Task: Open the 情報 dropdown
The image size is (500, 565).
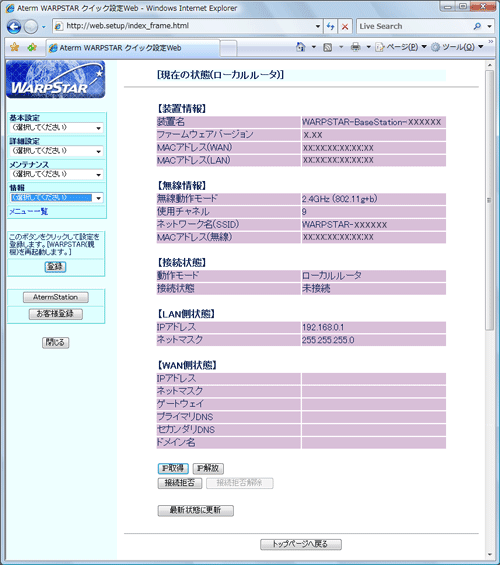Action: coord(56,198)
